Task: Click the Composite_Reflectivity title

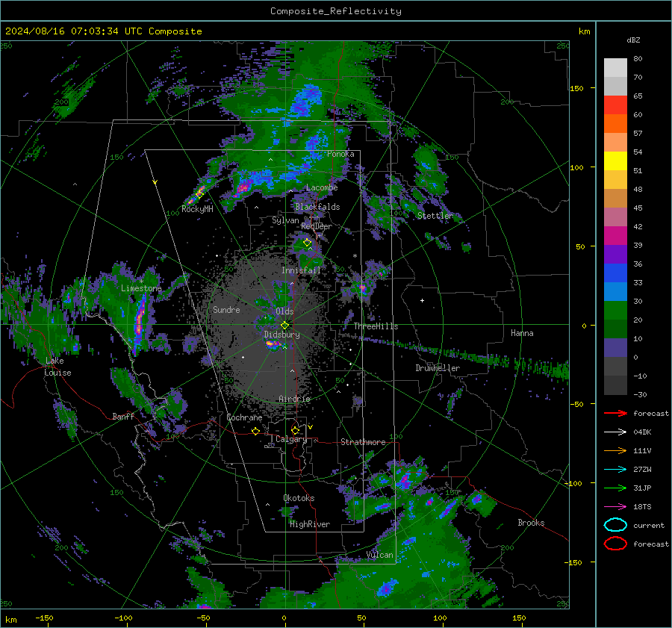Action: [335, 11]
